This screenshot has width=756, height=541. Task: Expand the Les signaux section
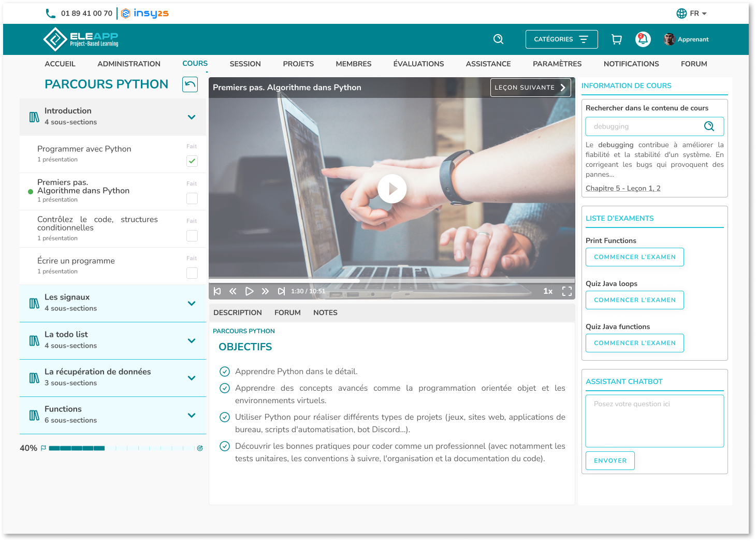192,304
